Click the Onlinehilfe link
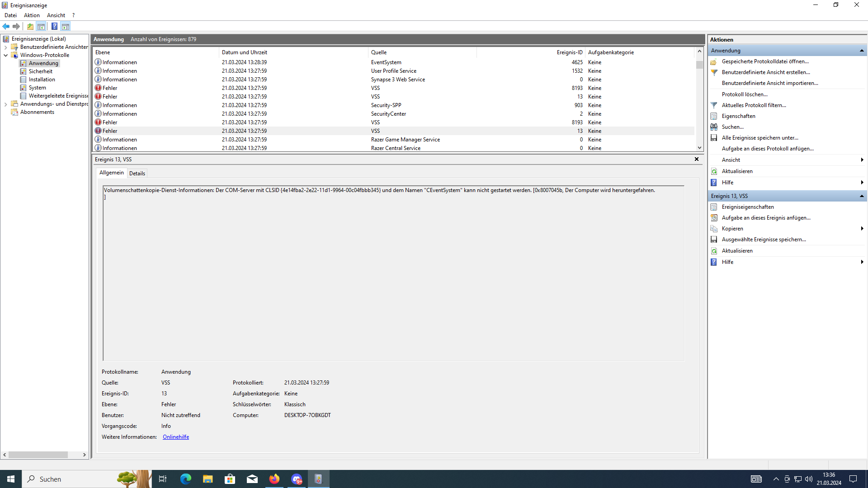Viewport: 868px width, 488px height. click(x=176, y=437)
